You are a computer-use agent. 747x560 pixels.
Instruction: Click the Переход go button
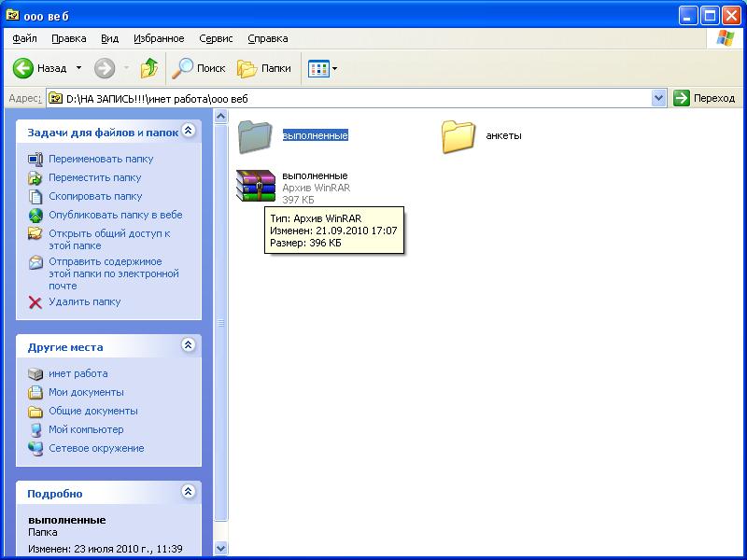tap(704, 99)
